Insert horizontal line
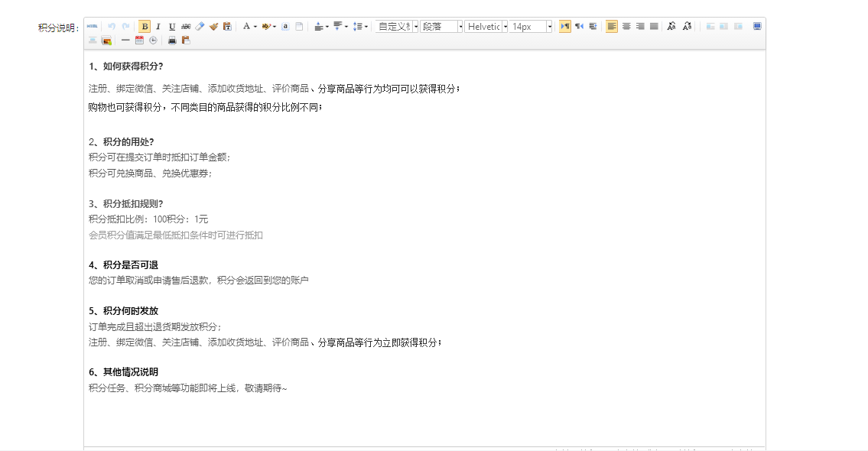 click(125, 40)
